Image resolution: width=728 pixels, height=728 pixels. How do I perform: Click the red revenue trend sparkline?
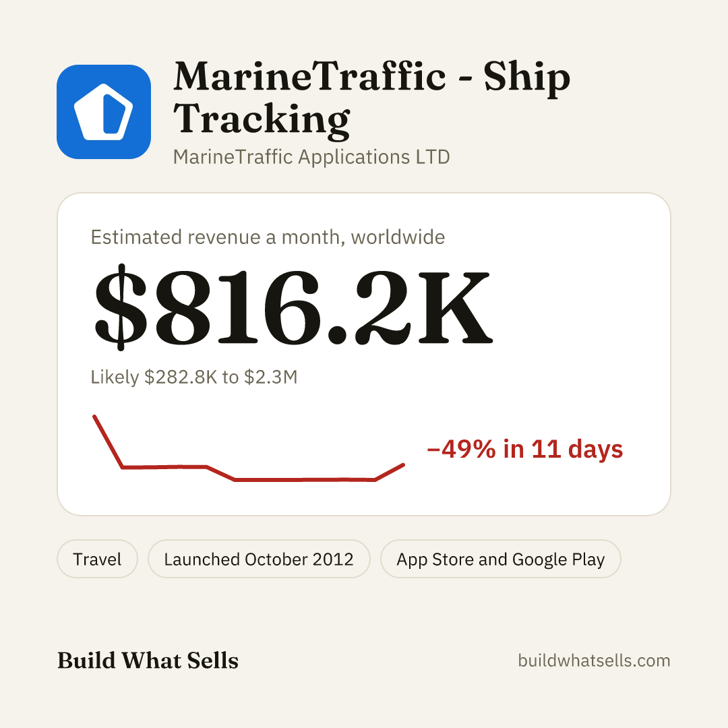[249, 448]
